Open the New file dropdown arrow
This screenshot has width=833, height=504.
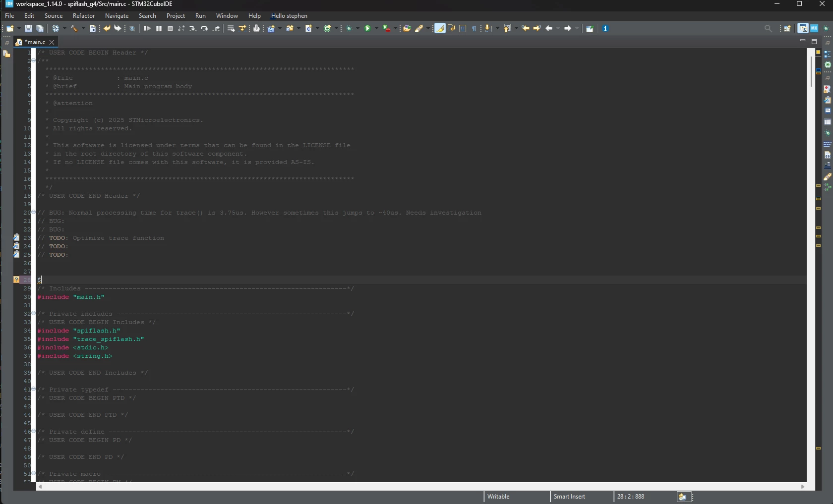[x=18, y=29]
